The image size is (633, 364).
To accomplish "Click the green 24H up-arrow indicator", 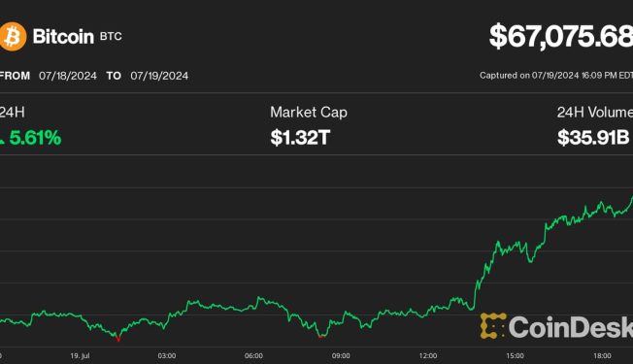I will pyautogui.click(x=2, y=139).
